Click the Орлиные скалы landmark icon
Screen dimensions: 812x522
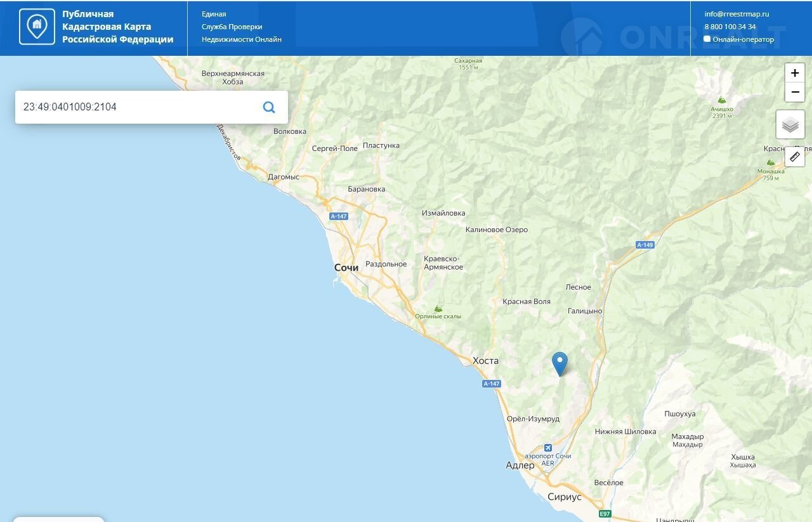point(438,308)
